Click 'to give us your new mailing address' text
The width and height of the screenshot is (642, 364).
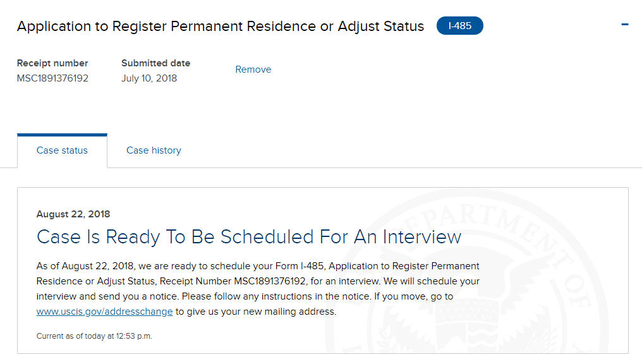click(x=256, y=312)
